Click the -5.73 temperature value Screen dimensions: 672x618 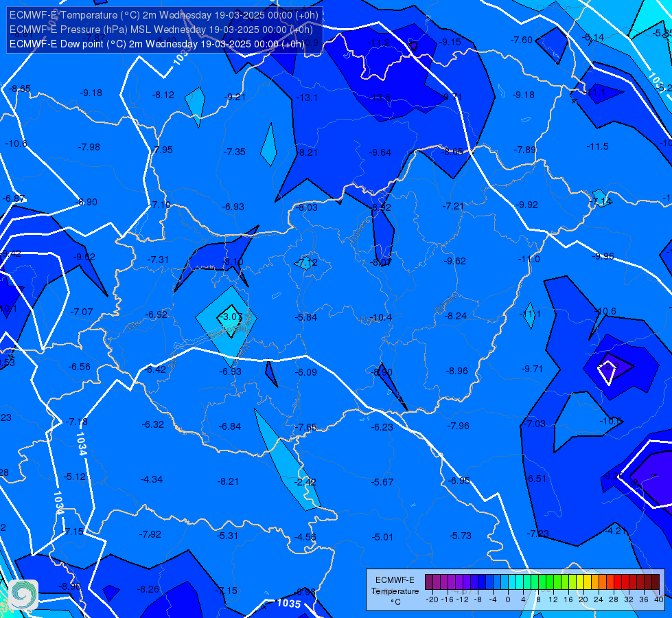pyautogui.click(x=461, y=536)
